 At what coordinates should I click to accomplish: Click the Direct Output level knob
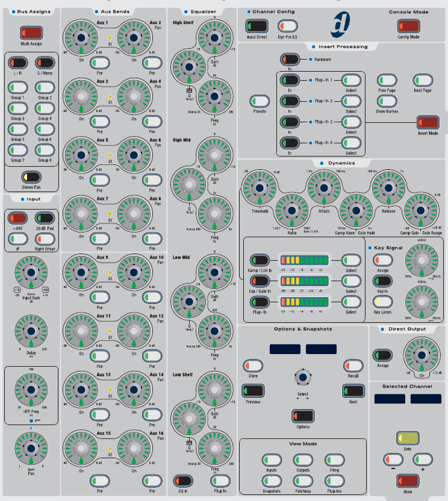(422, 355)
